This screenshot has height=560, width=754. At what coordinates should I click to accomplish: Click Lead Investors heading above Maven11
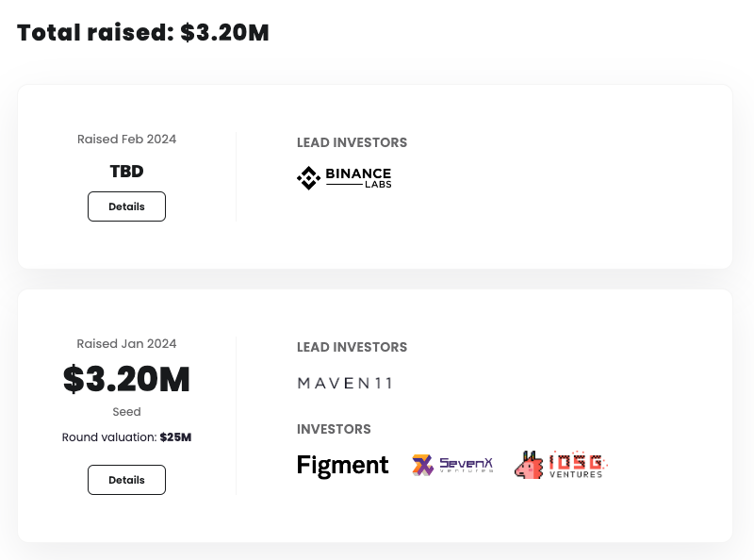point(352,347)
